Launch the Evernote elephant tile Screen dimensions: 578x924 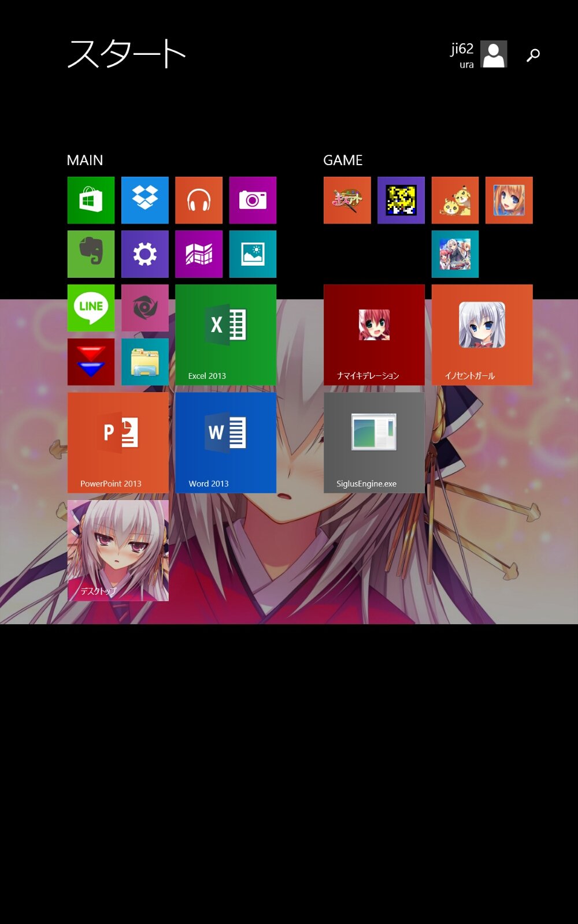coord(91,254)
